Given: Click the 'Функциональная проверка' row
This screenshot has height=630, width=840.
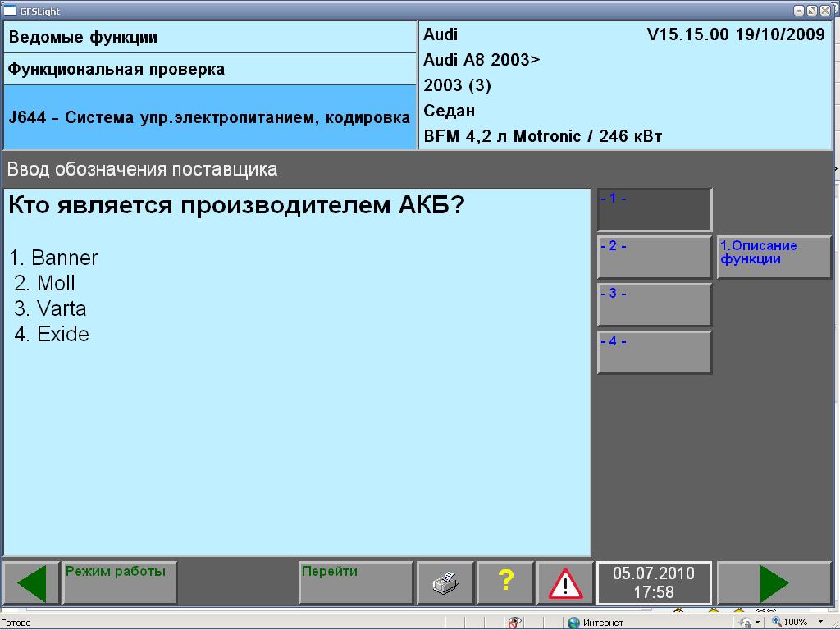Looking at the screenshot, I should [209, 70].
